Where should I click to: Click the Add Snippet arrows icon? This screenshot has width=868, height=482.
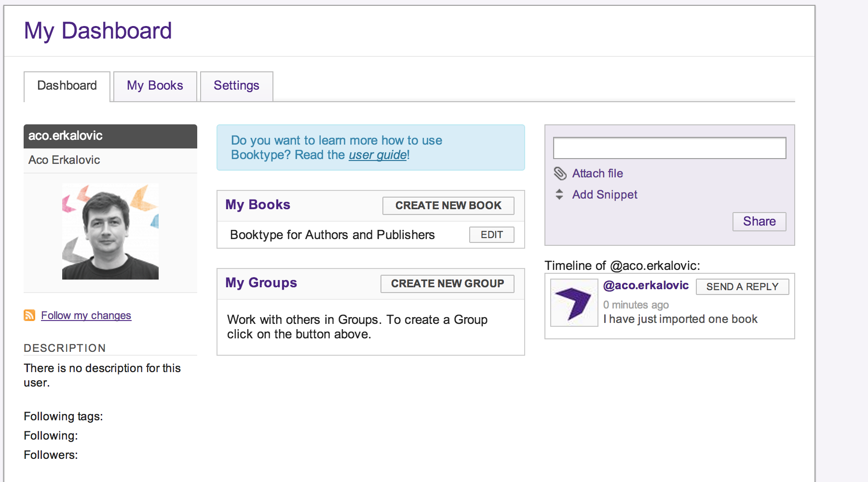pos(559,194)
